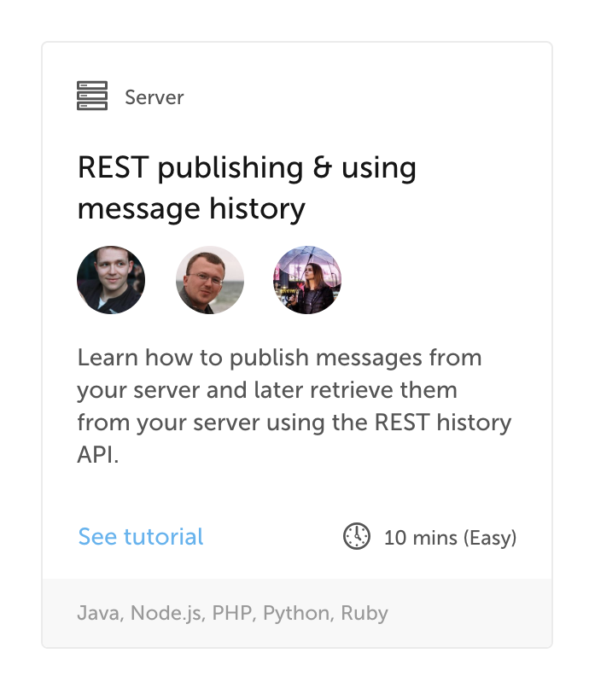Image resolution: width=589 pixels, height=700 pixels.
Task: Open the third author's avatar with umbrella
Action: [x=307, y=279]
